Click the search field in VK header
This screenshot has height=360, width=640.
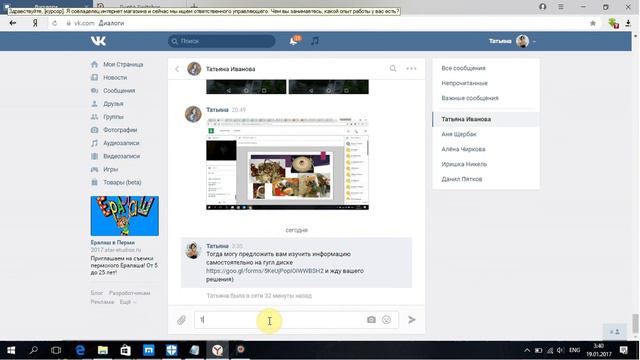coord(222,41)
